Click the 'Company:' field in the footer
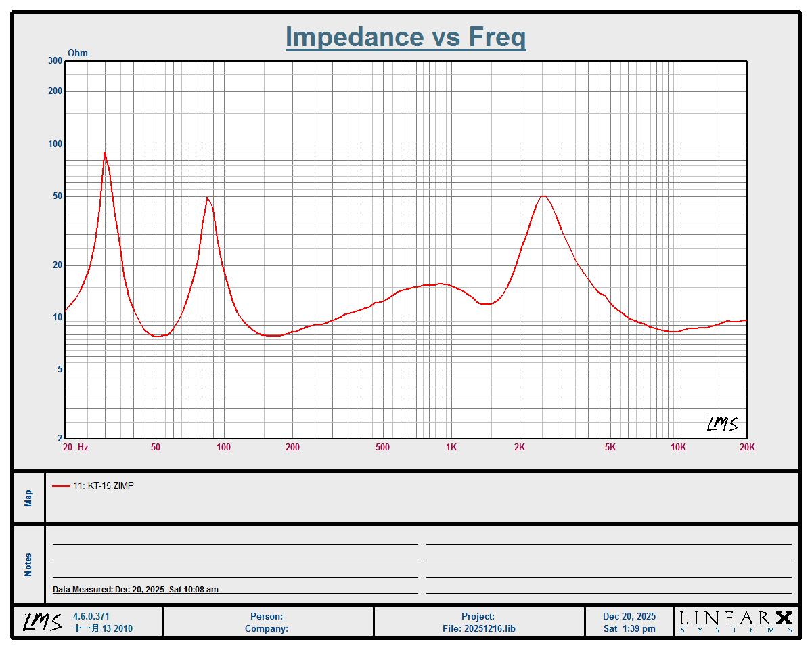The image size is (812, 650). pyautogui.click(x=267, y=628)
